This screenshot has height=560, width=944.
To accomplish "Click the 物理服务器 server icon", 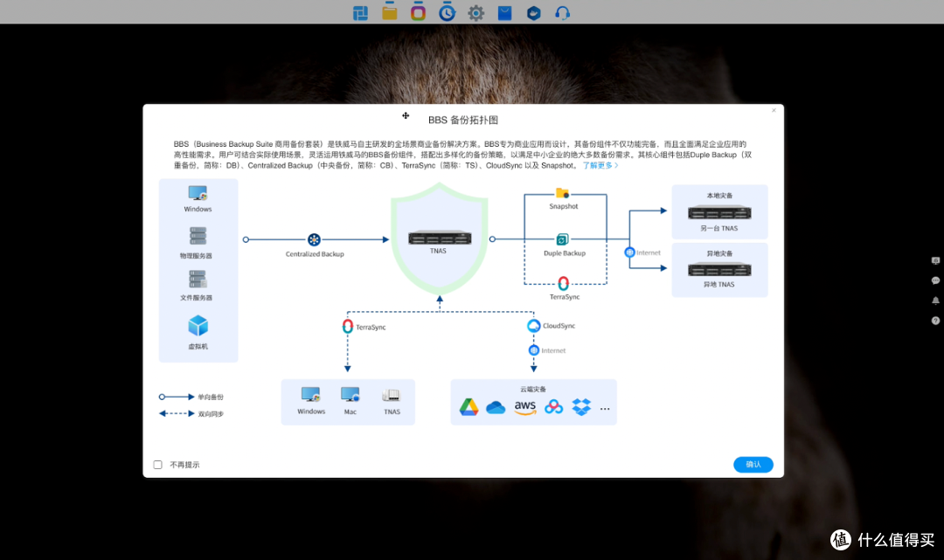I will point(198,236).
